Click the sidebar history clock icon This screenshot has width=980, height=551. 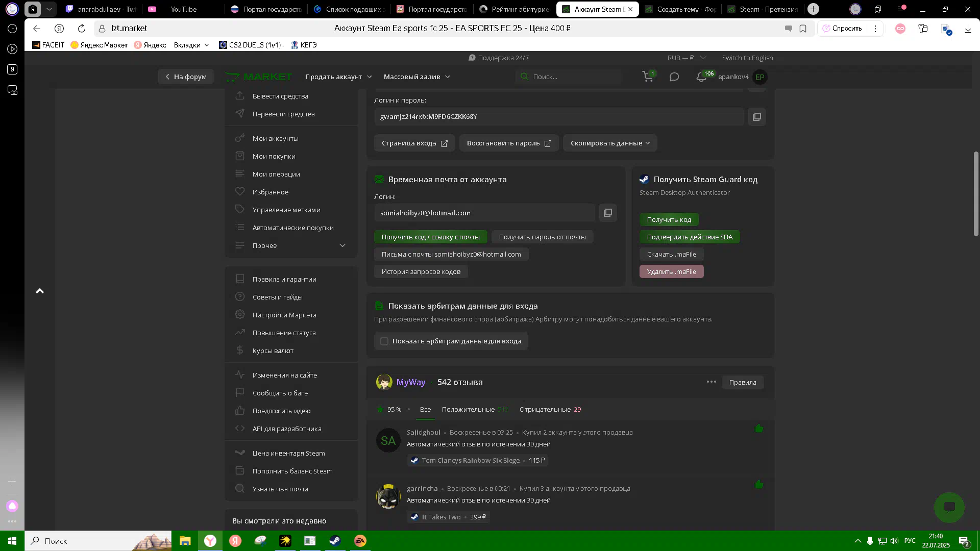tap(12, 29)
